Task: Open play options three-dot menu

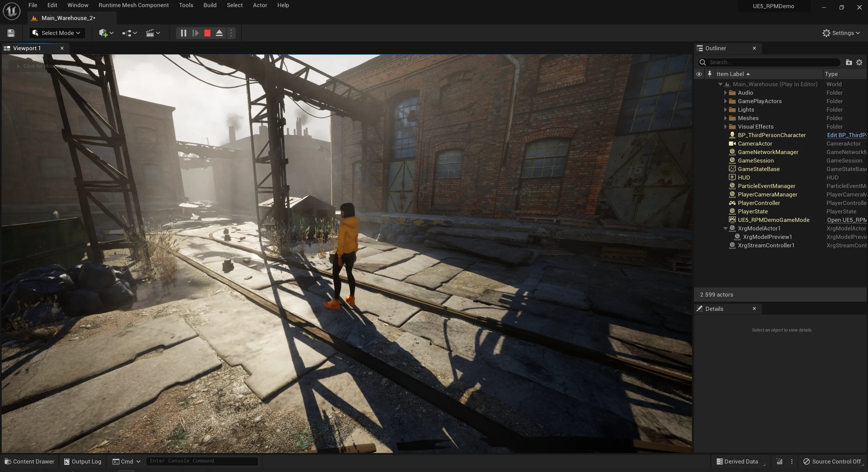Action: (231, 33)
